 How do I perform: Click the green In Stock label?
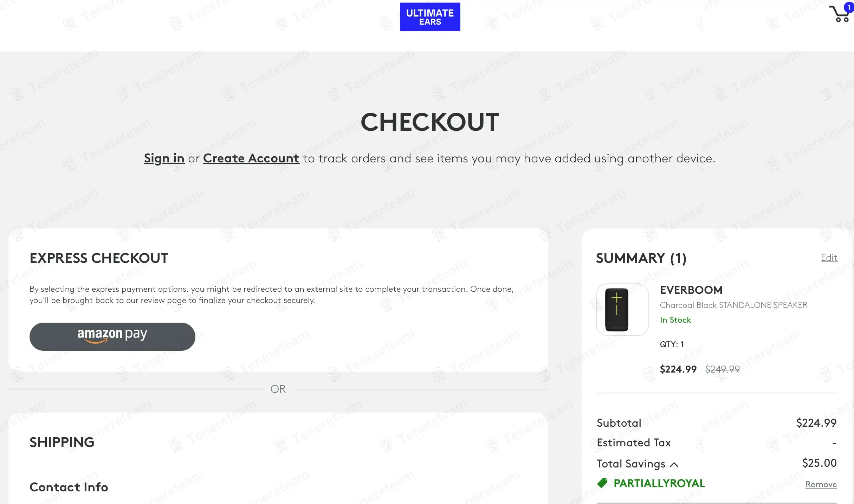pos(675,320)
